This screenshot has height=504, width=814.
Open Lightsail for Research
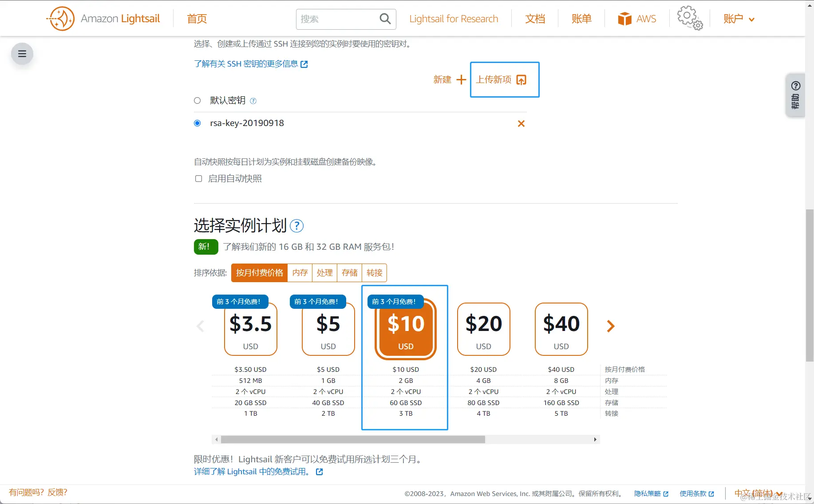point(454,19)
